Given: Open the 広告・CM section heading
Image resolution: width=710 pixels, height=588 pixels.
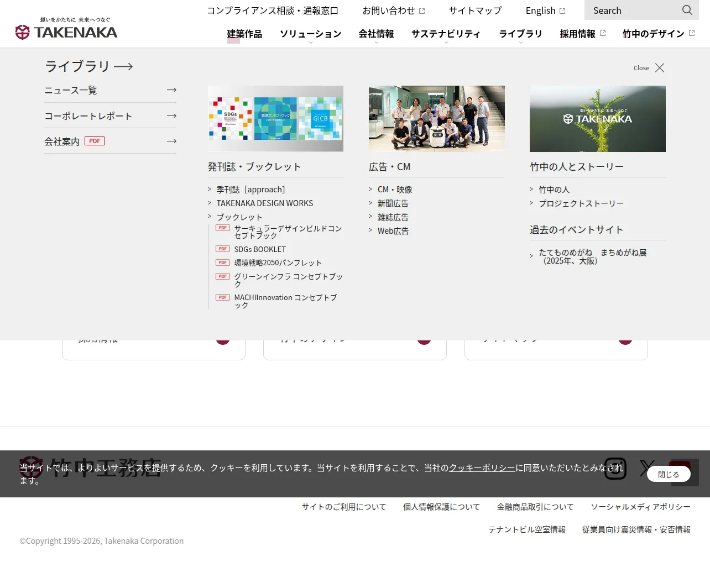Looking at the screenshot, I should click(x=390, y=167).
